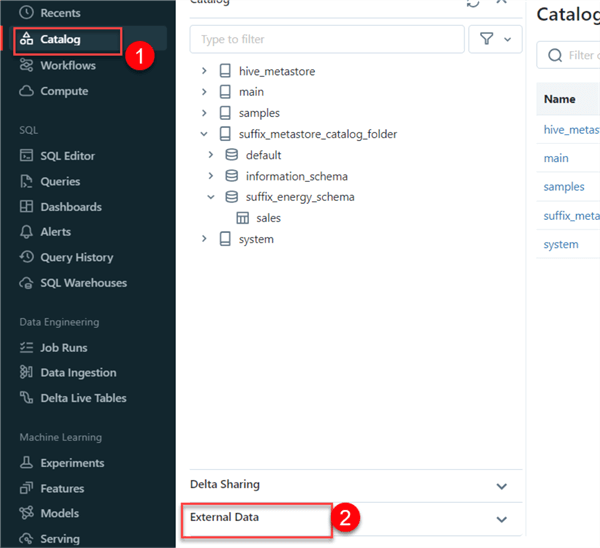
Task: Open Dashboards from the sidebar
Action: point(70,207)
